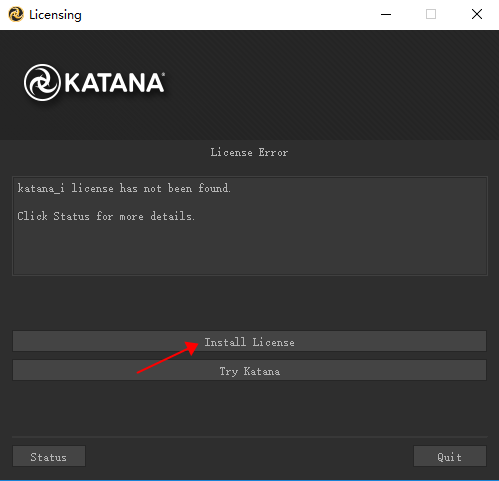The height and width of the screenshot is (481, 499).
Task: Click the Katana icon in the title bar
Action: tap(16, 14)
